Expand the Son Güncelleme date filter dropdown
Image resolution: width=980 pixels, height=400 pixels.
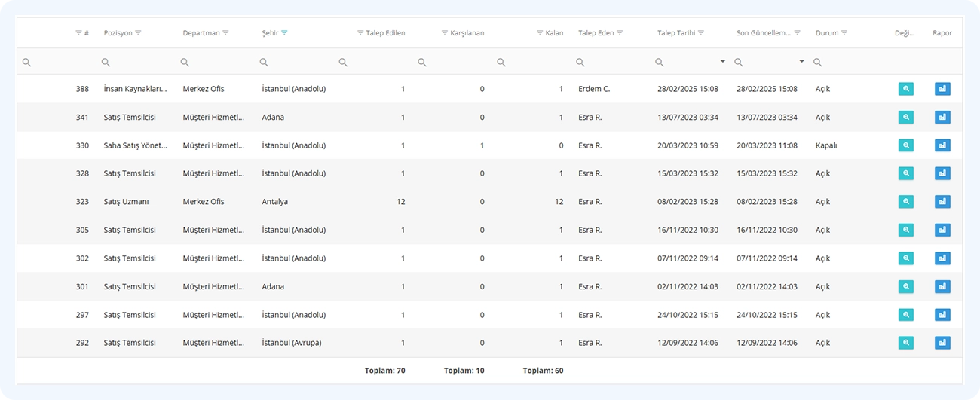802,62
